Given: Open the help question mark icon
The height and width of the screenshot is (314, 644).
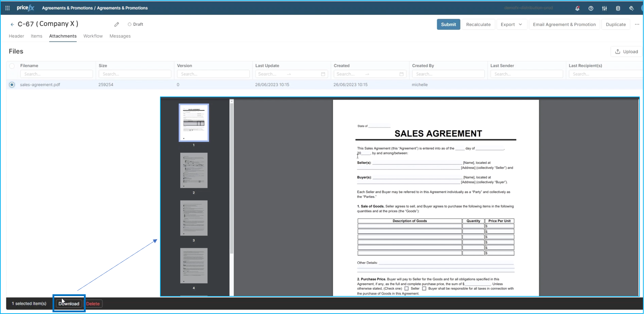Looking at the screenshot, I should pos(591,8).
